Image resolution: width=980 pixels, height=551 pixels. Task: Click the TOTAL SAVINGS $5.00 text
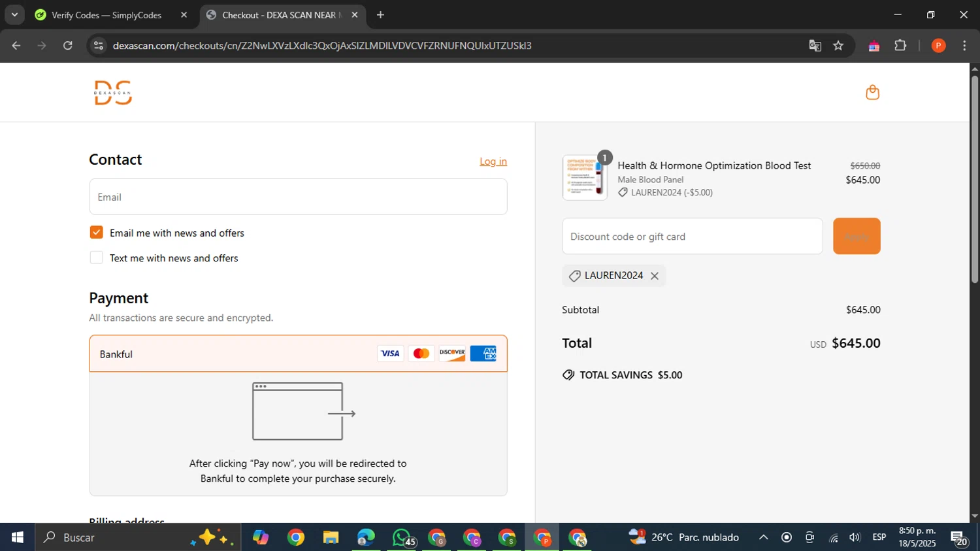click(630, 375)
